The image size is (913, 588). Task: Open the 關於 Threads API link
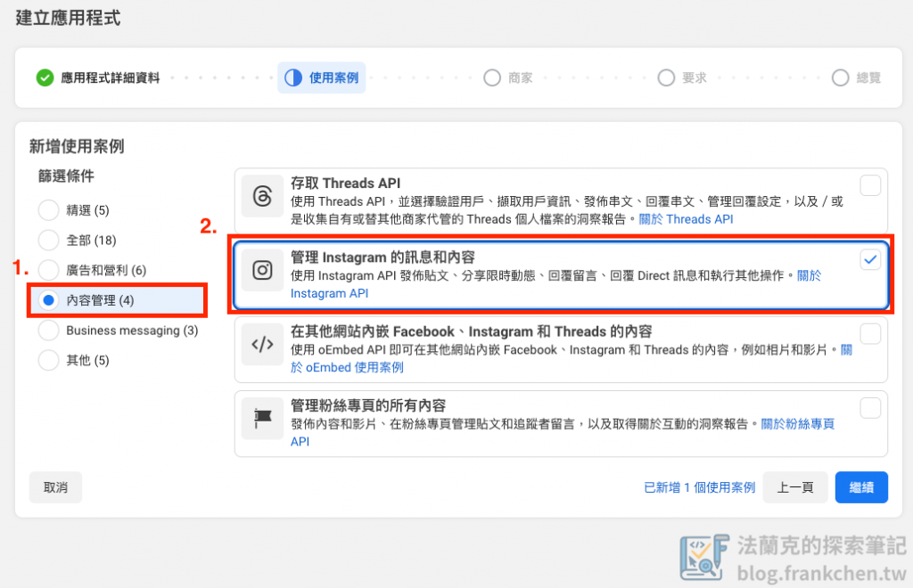[x=686, y=219]
